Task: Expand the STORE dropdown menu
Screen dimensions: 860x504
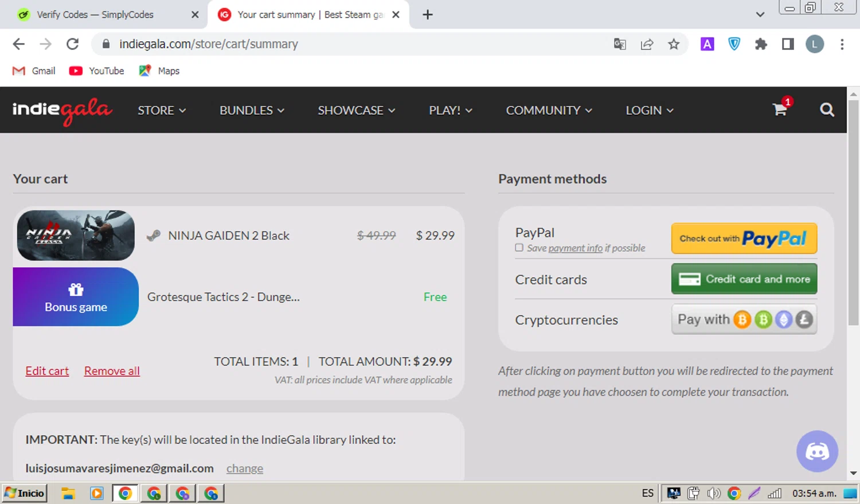Action: [x=162, y=110]
